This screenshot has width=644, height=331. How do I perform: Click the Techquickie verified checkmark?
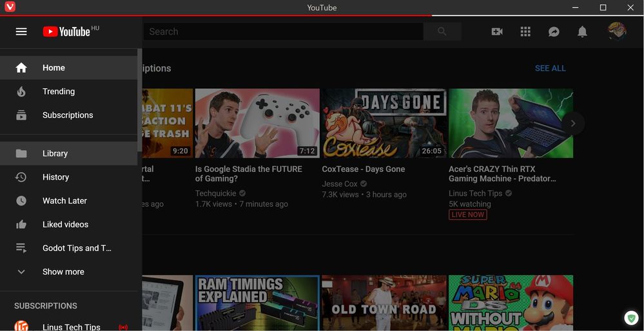pyautogui.click(x=243, y=193)
